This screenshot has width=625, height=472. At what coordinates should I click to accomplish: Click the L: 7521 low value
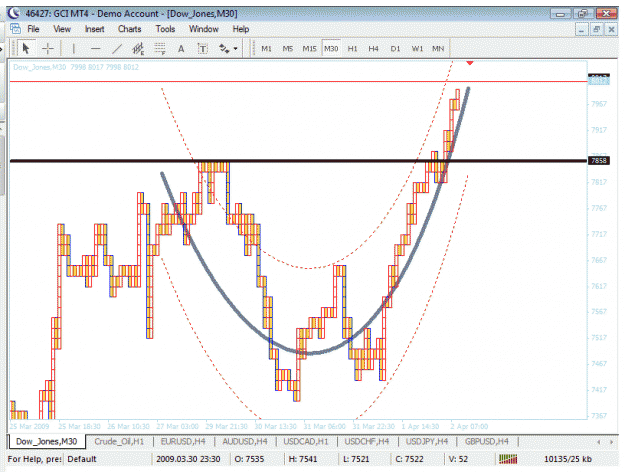click(356, 459)
